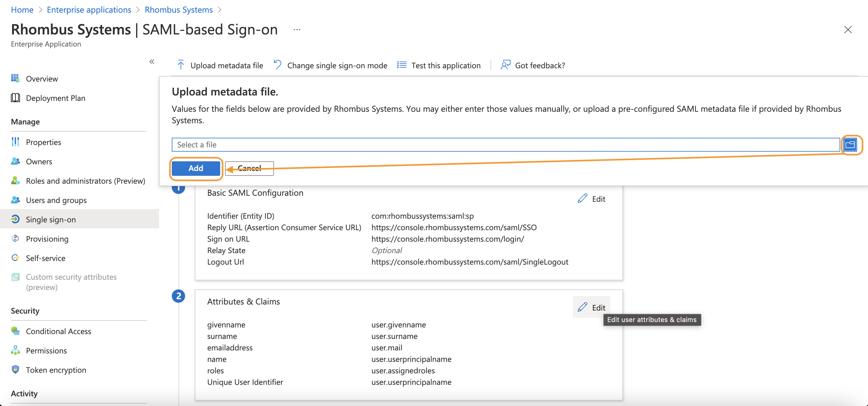
Task: Go to Enterprise applications breadcrumb
Action: click(x=89, y=10)
